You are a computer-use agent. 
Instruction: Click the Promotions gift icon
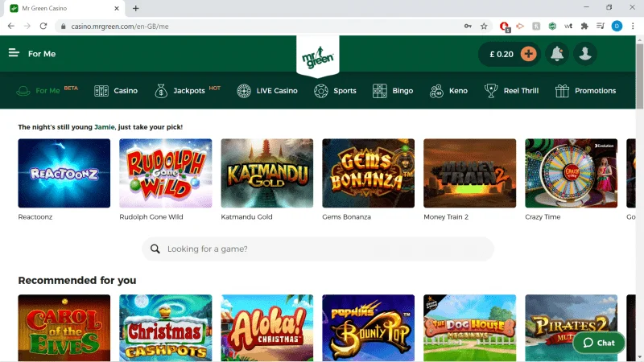coord(562,91)
